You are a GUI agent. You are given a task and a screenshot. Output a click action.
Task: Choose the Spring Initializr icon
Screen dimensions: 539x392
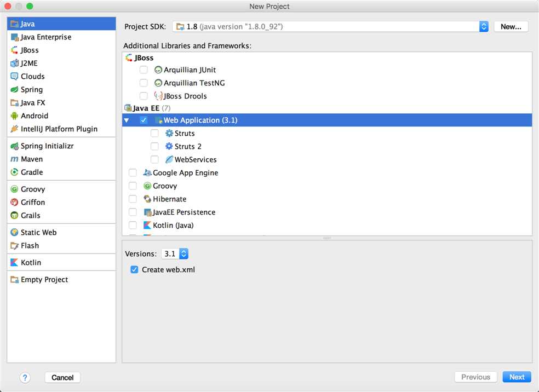[14, 146]
